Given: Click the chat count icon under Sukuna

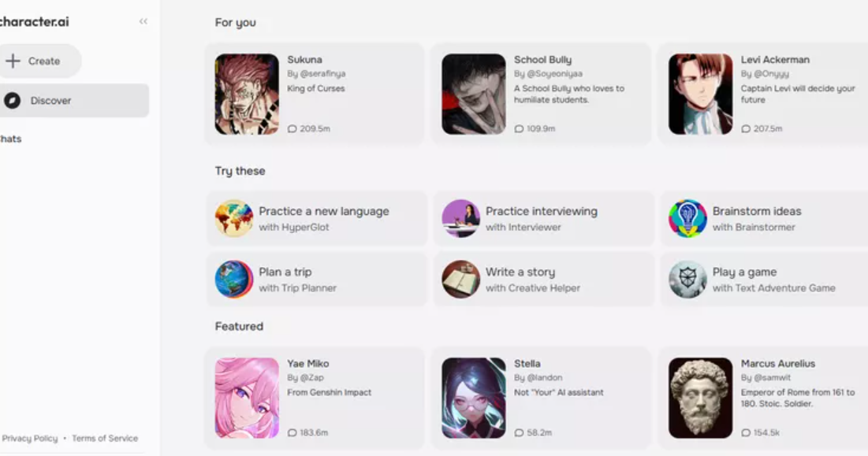Looking at the screenshot, I should [x=292, y=129].
